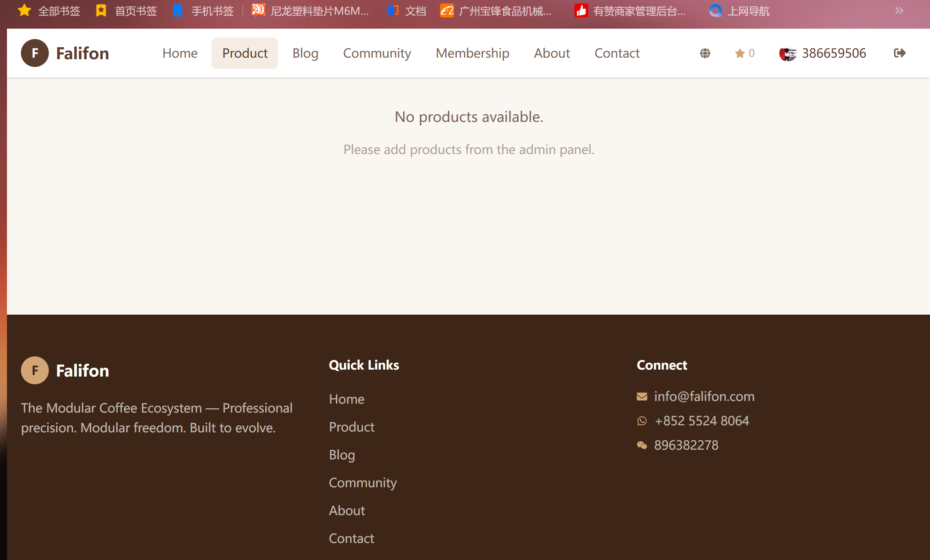Click the About link under Quick Links

click(347, 510)
